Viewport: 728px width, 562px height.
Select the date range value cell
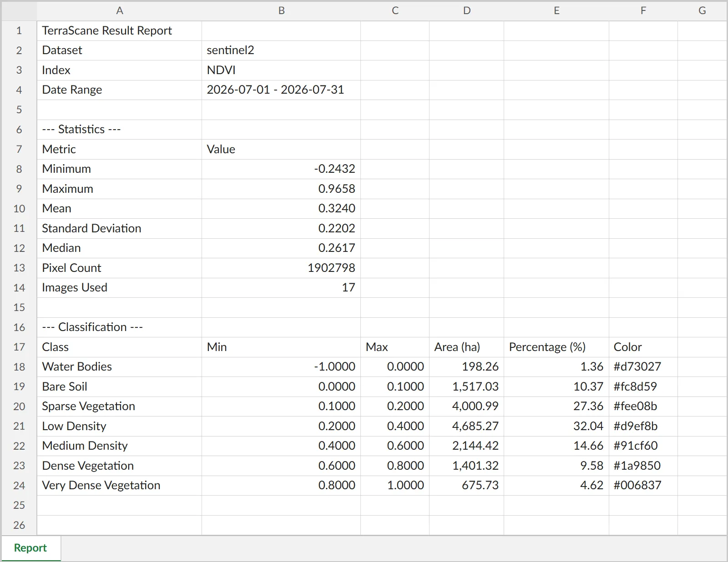(281, 90)
